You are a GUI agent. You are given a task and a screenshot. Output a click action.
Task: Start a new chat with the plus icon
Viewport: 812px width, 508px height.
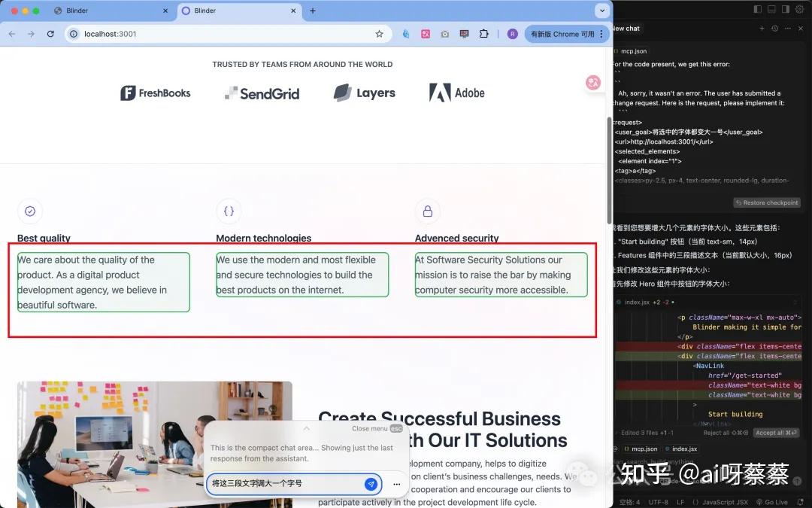[x=762, y=28]
